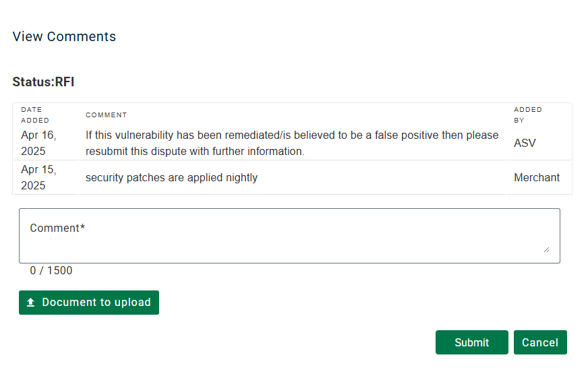Click the upload arrow icon
588x374 pixels.
tap(30, 303)
